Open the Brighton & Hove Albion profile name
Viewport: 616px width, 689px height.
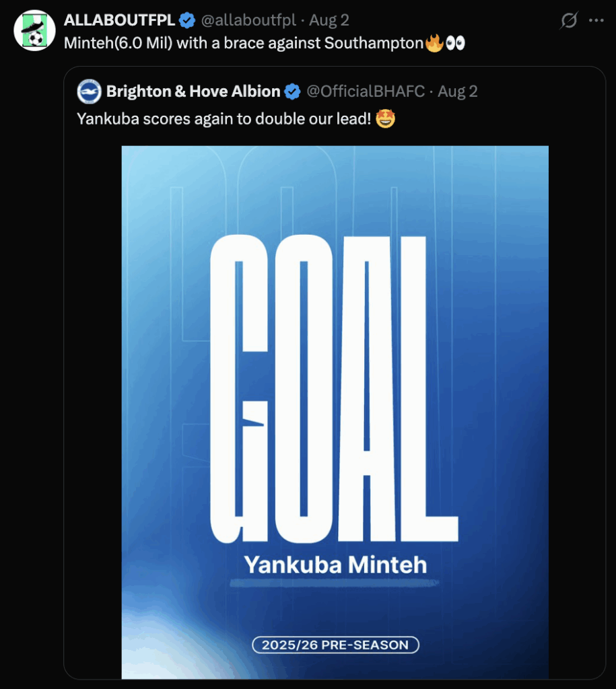[193, 92]
